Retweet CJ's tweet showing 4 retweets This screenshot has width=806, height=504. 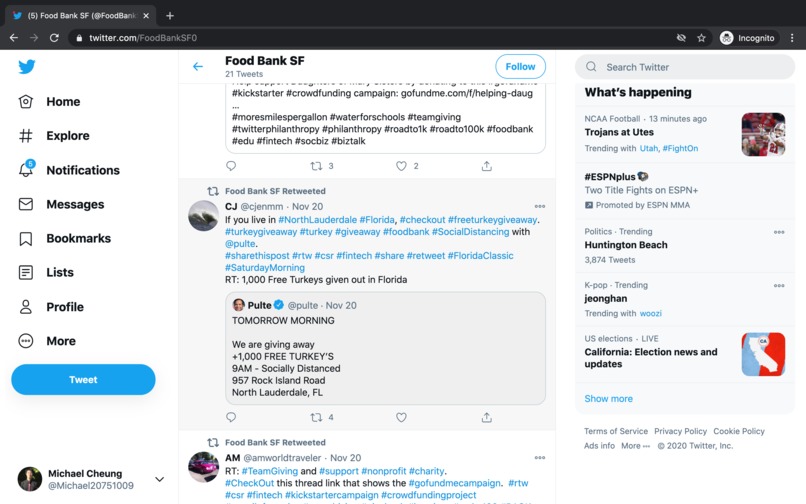coord(317,417)
